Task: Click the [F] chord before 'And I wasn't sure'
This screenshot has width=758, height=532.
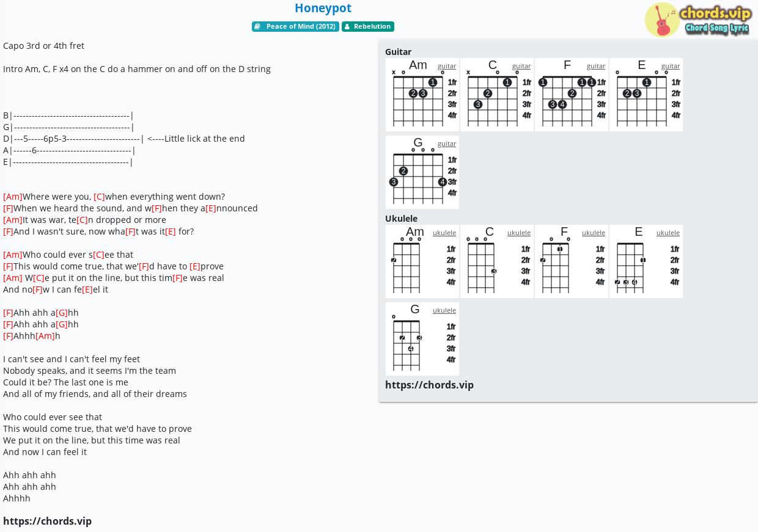Action: pos(8,231)
